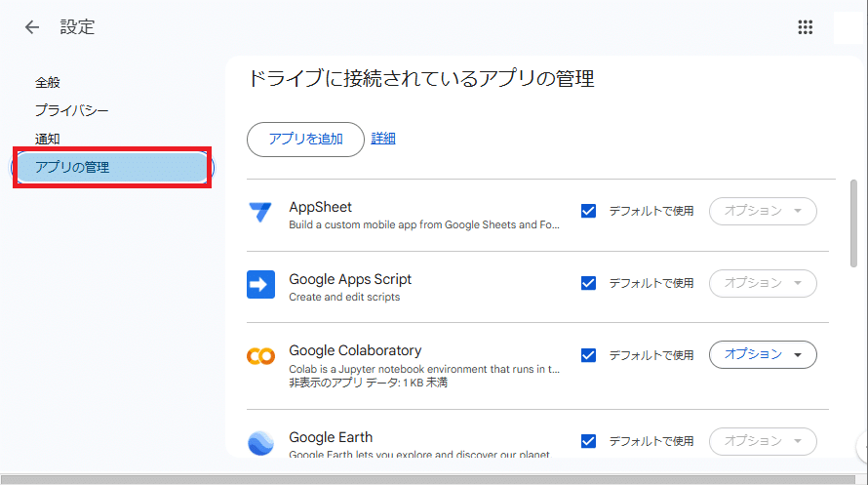This screenshot has height=485, width=868.
Task: Expand the オプション dropdown for Google Colaboratory
Action: (x=763, y=354)
